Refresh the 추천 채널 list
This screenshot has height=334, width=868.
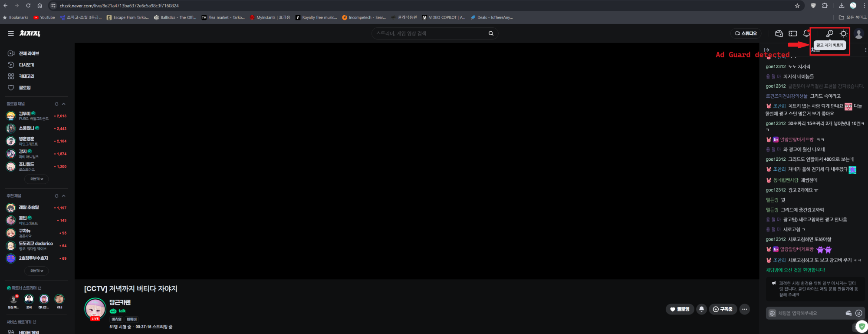(x=56, y=196)
